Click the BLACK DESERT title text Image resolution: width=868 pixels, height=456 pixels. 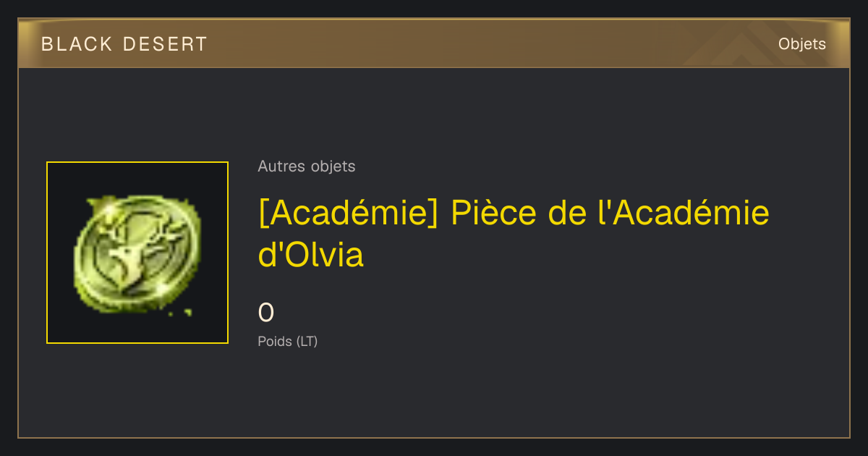pos(124,44)
